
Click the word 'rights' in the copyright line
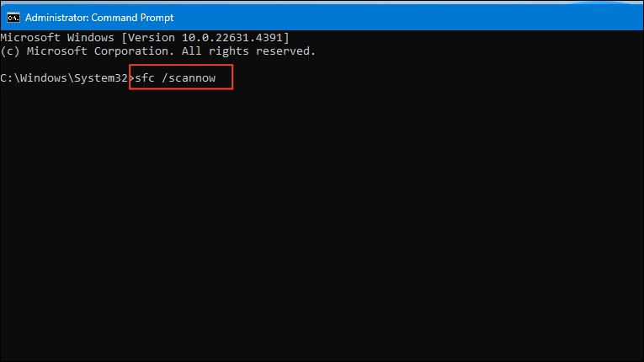click(229, 51)
